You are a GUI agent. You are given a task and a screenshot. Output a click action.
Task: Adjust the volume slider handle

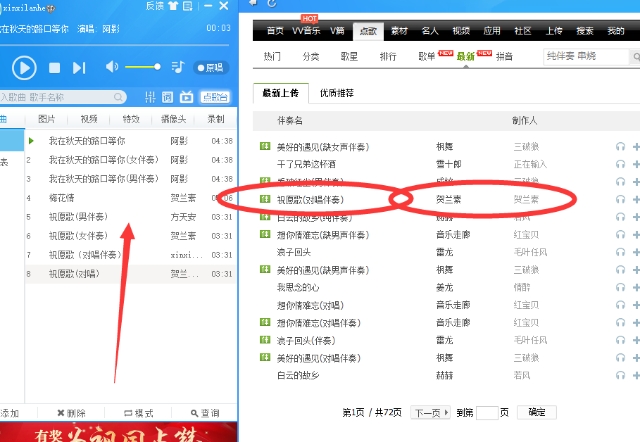click(x=157, y=67)
